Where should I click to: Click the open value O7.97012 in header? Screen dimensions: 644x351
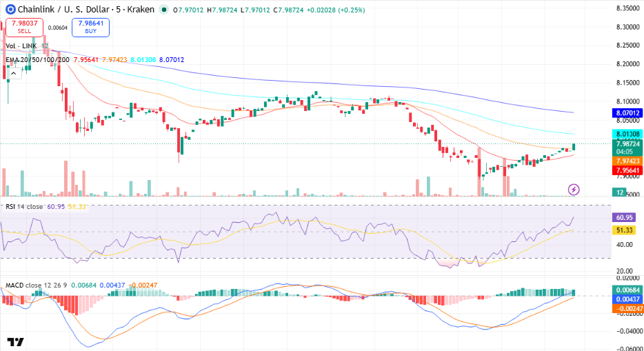pyautogui.click(x=188, y=10)
